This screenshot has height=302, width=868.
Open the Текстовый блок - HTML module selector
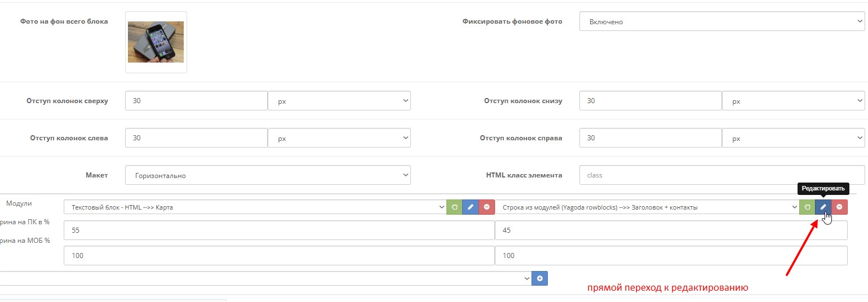[255, 207]
